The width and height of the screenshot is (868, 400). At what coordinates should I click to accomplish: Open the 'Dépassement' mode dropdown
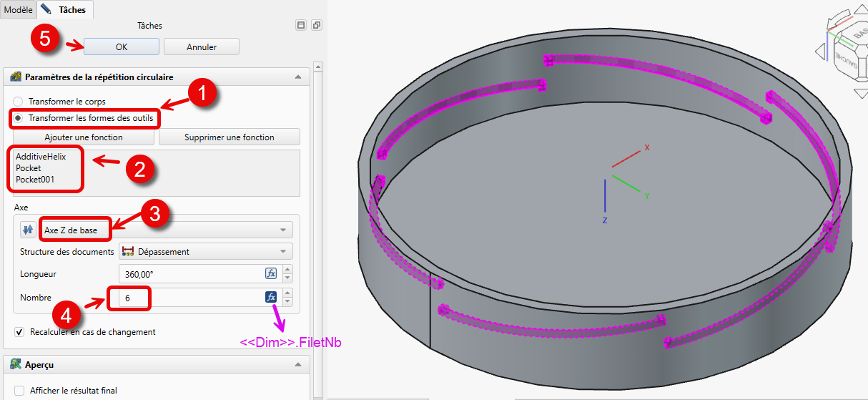click(206, 251)
